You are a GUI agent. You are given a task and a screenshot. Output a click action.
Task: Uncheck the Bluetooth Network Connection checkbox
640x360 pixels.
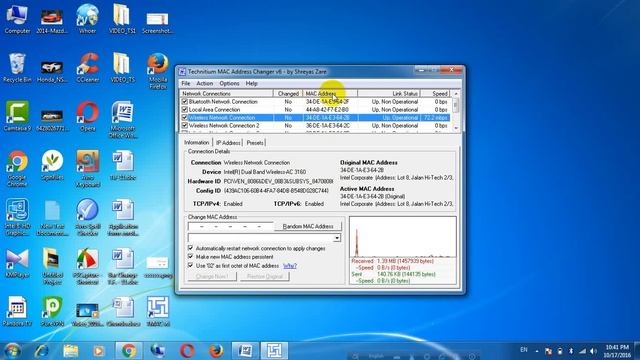pos(184,102)
